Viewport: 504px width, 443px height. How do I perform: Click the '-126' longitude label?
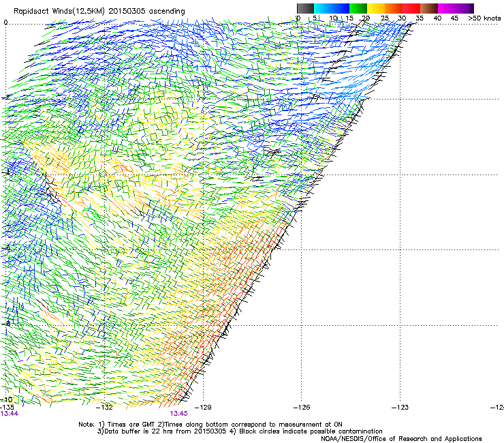[x=302, y=408]
